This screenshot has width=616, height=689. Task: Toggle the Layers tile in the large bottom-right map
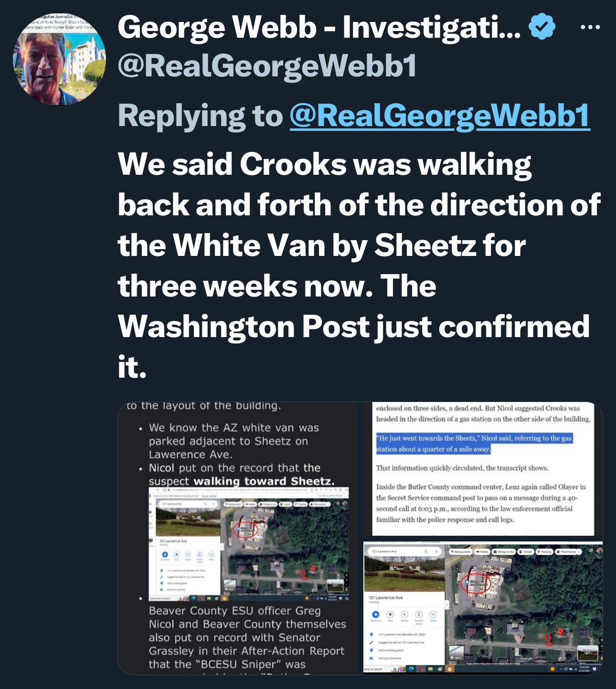tap(456, 653)
